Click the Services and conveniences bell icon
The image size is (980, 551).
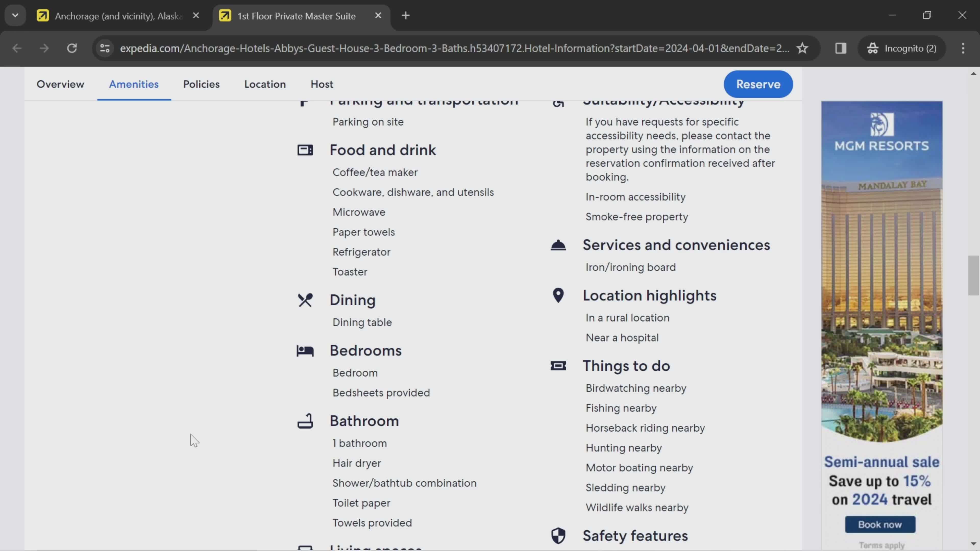[558, 245]
